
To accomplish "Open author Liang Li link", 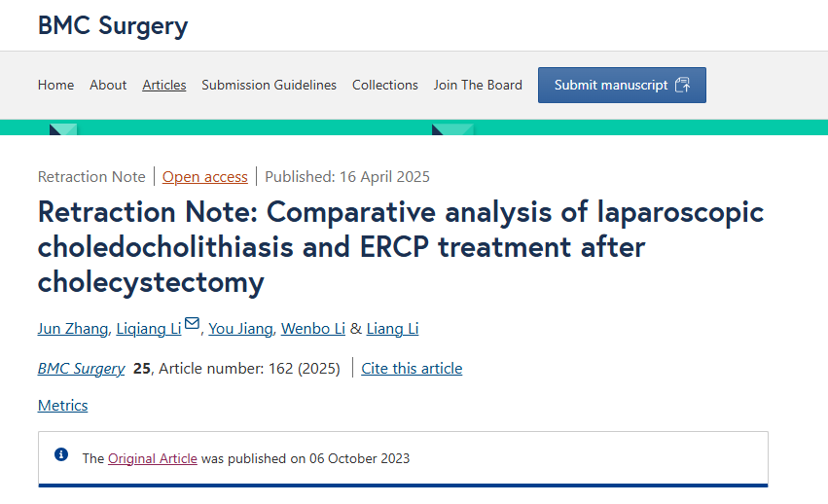I will click(x=392, y=329).
